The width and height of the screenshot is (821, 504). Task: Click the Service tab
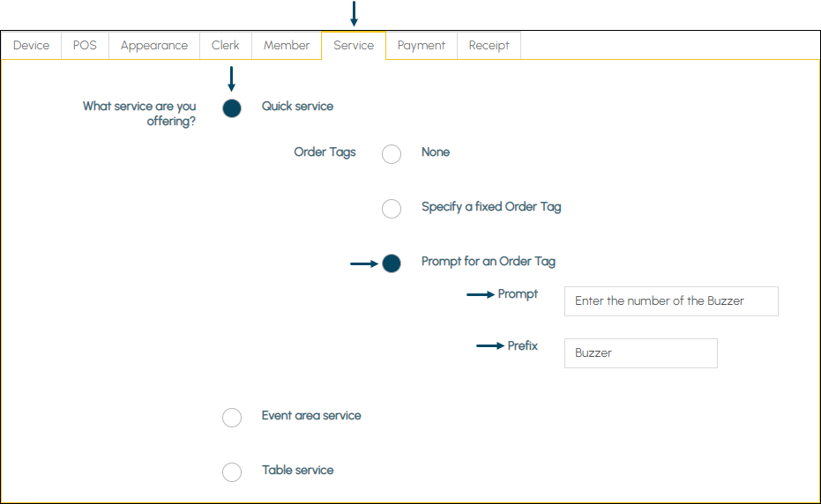coord(354,46)
